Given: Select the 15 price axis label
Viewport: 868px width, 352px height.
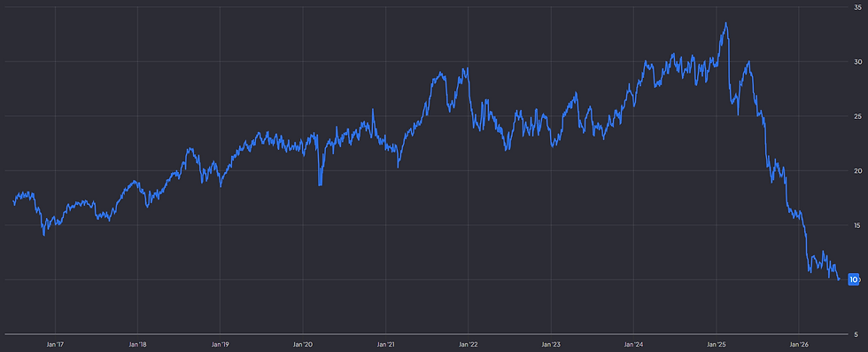Looking at the screenshot, I should tap(857, 225).
